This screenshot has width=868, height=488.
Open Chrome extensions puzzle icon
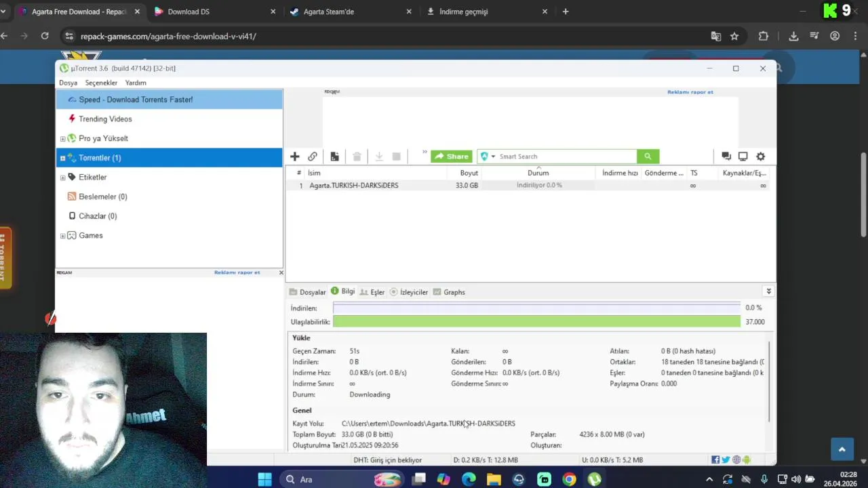764,37
